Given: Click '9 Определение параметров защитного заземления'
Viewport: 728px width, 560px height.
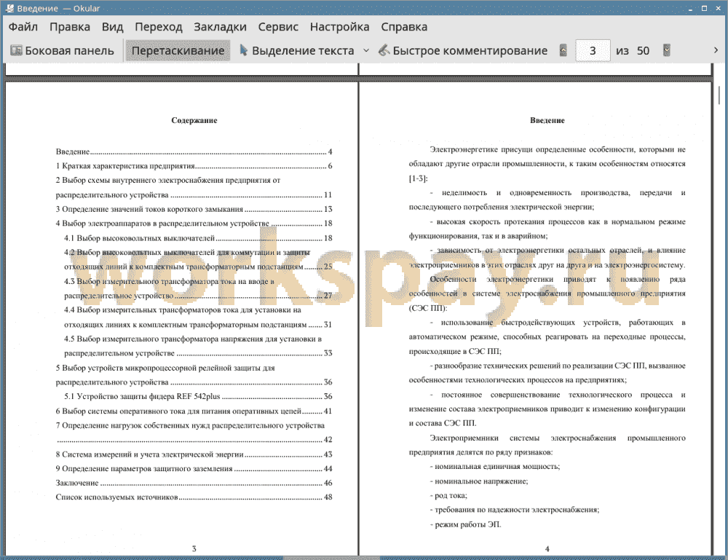Looking at the screenshot, I should tap(194, 468).
